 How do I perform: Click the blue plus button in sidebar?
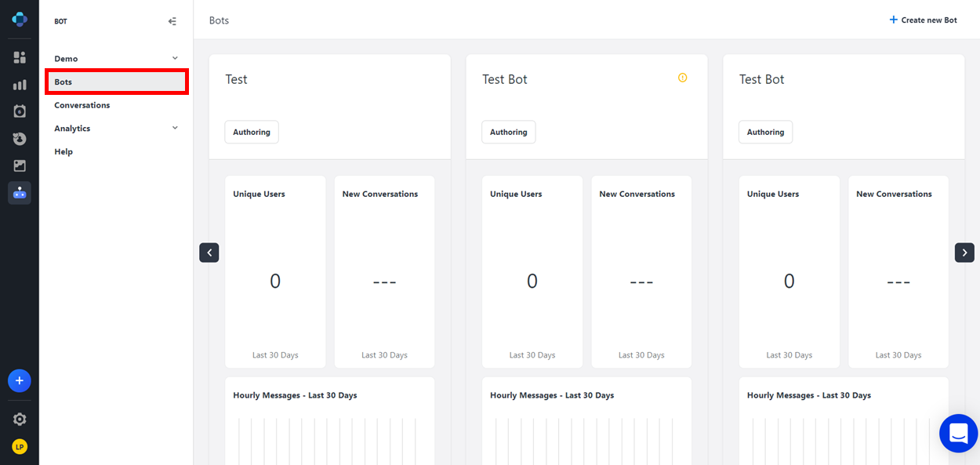(20, 381)
